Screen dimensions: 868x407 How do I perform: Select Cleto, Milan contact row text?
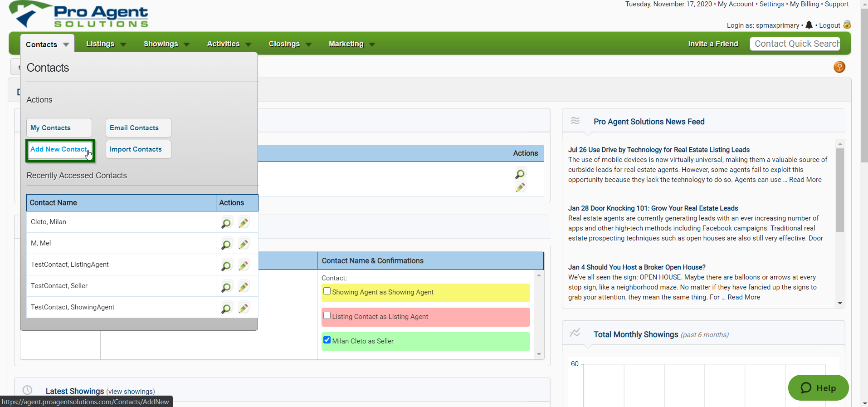pyautogui.click(x=49, y=222)
